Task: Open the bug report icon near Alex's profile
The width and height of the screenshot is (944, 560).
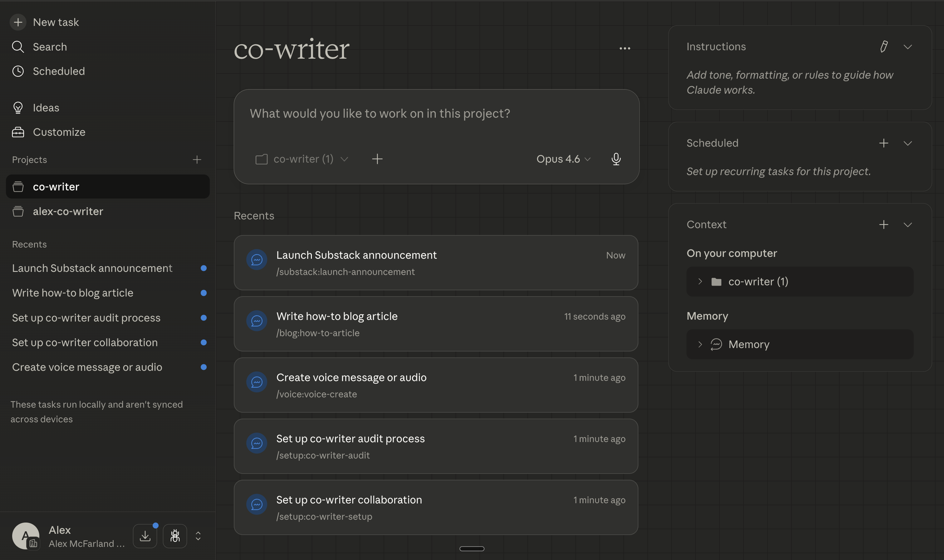Action: 175,535
